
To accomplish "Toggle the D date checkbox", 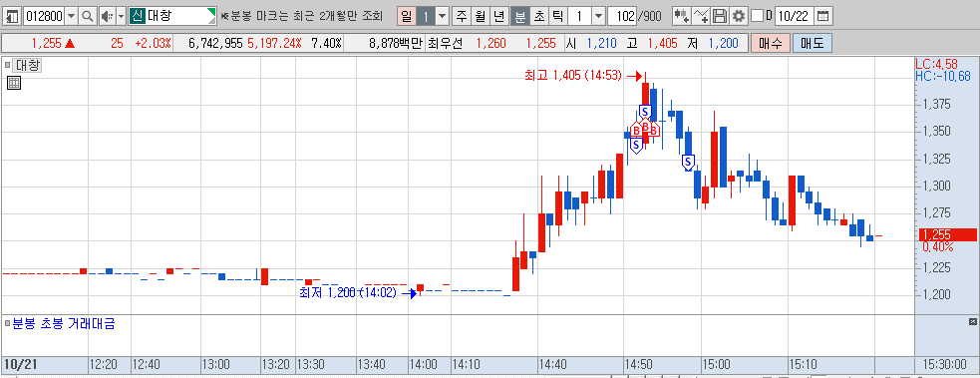I will click(x=757, y=16).
